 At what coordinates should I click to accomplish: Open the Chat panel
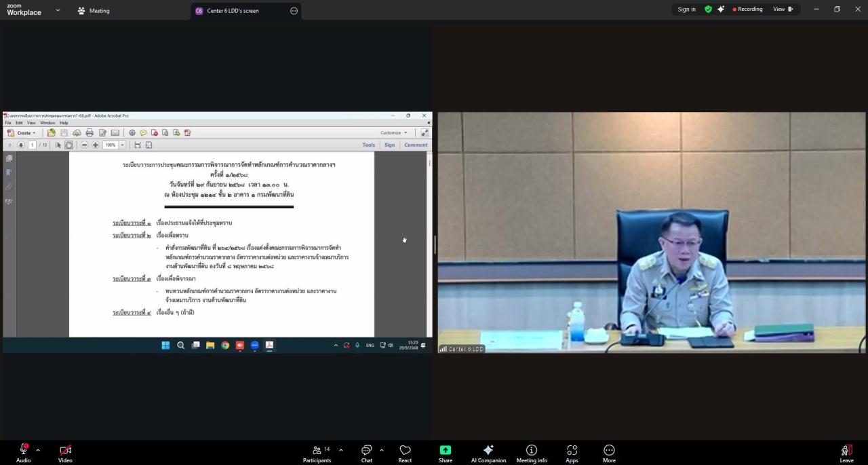click(x=366, y=453)
